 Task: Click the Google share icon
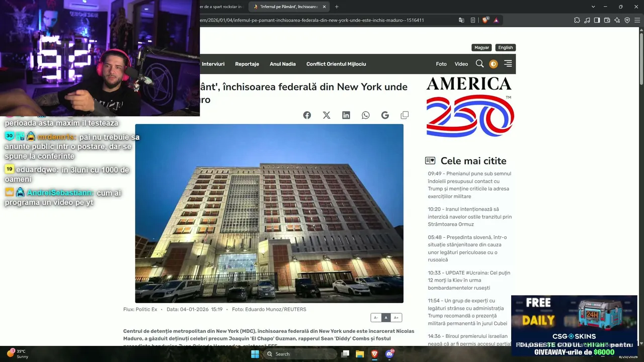(x=385, y=115)
